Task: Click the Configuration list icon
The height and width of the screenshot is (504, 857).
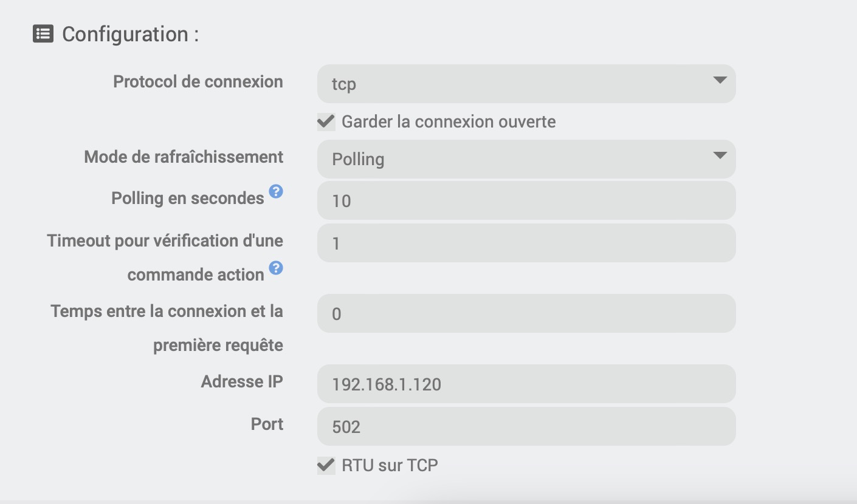Action: point(43,34)
